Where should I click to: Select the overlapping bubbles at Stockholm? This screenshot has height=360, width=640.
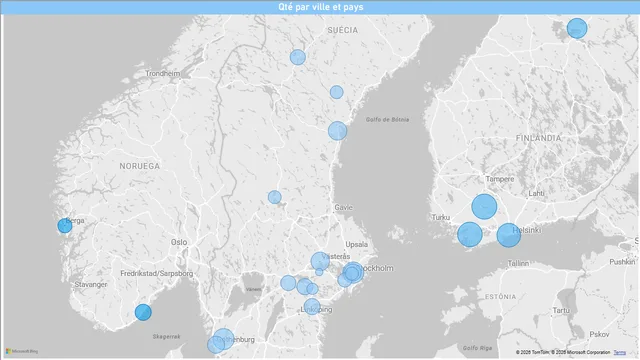point(353,272)
